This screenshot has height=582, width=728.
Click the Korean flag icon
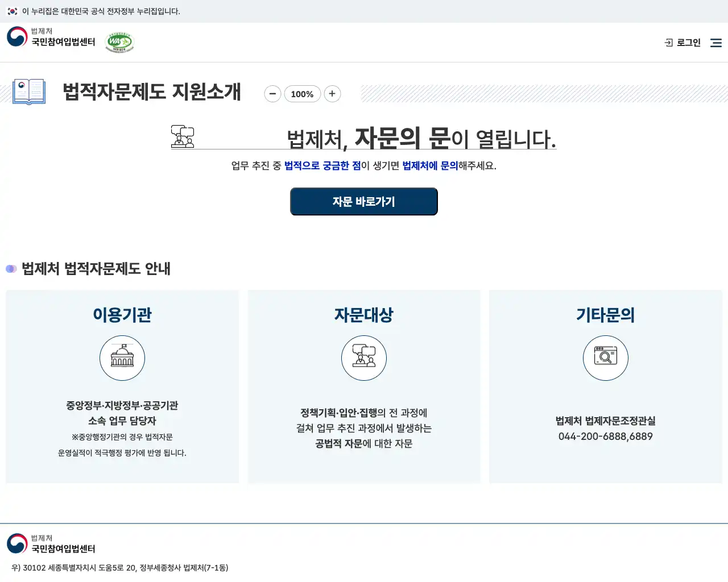[13, 11]
